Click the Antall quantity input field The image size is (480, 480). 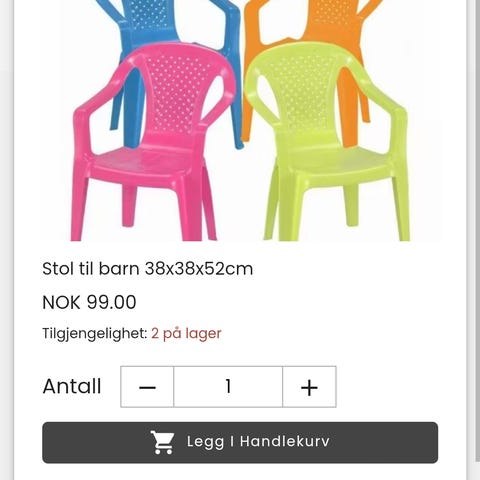tap(228, 387)
